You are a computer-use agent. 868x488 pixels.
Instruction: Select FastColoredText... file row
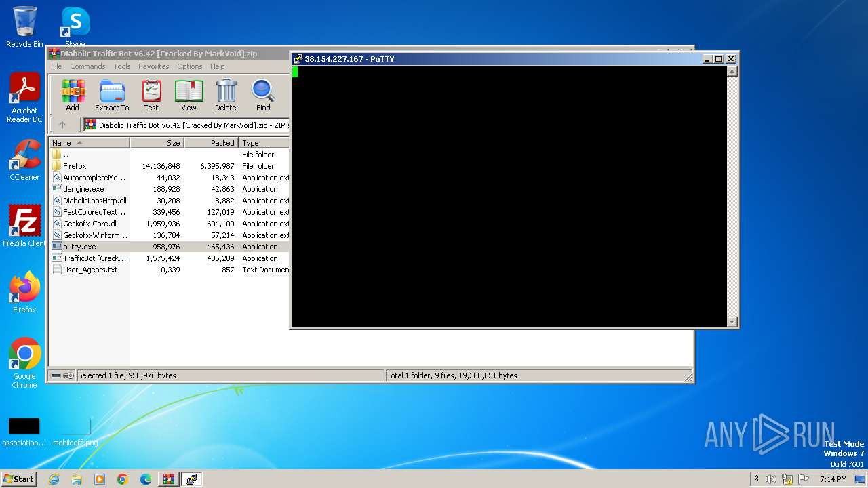point(170,212)
